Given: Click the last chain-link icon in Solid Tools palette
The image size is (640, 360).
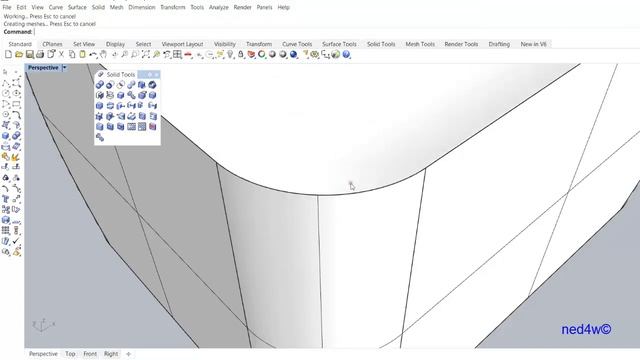Looking at the screenshot, I should [100, 138].
